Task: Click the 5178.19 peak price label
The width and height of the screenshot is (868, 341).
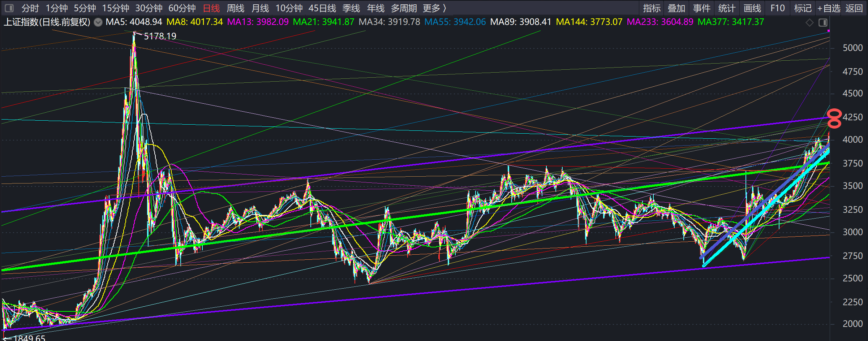Action: [160, 36]
